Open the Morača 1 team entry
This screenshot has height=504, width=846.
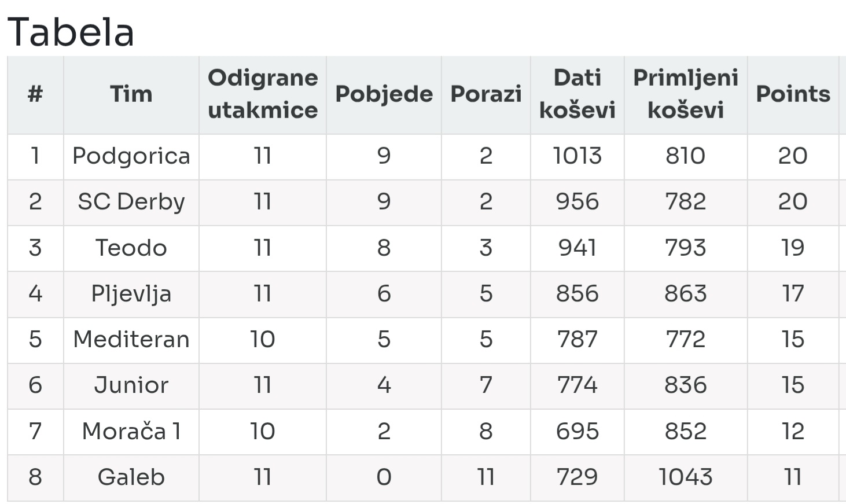tap(131, 431)
